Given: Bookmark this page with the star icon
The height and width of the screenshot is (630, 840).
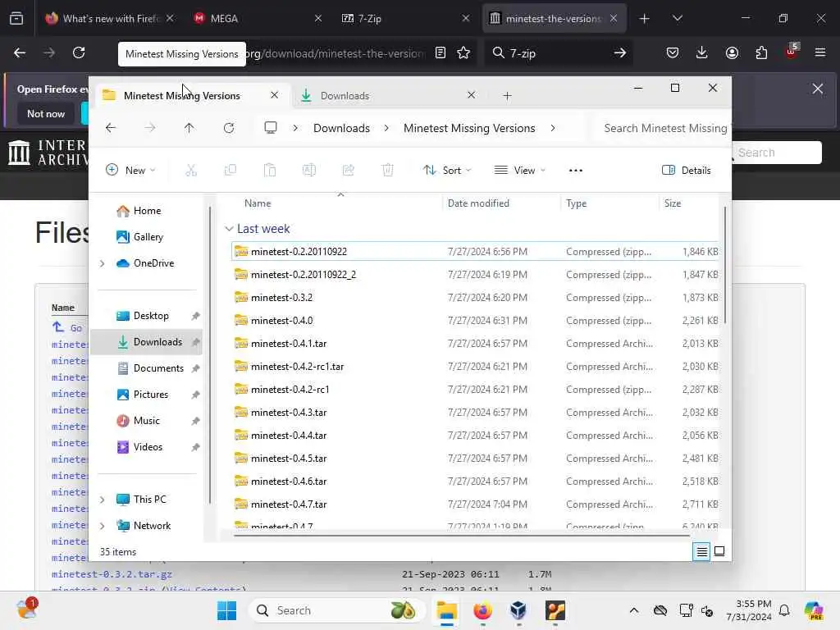Looking at the screenshot, I should [463, 52].
